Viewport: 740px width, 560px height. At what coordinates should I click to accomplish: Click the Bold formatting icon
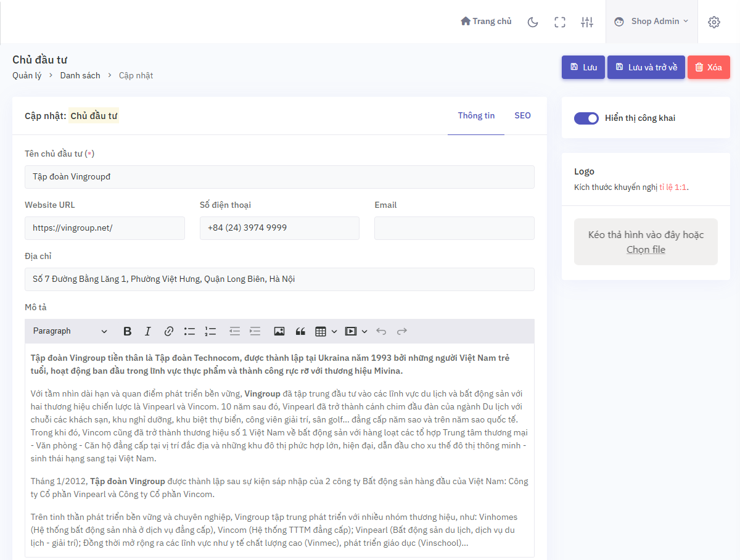pos(128,331)
